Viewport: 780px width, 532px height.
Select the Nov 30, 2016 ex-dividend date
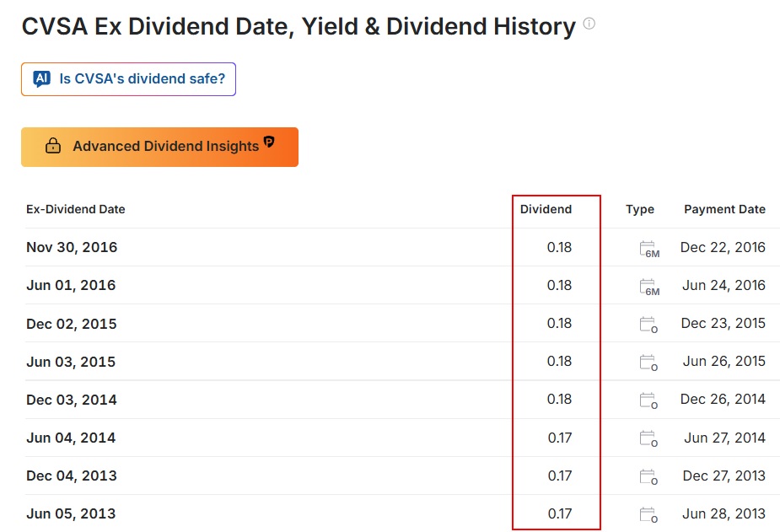pyautogui.click(x=72, y=247)
